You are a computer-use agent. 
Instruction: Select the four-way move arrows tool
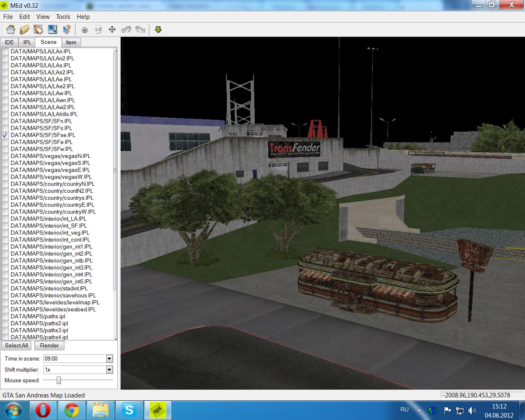click(112, 30)
